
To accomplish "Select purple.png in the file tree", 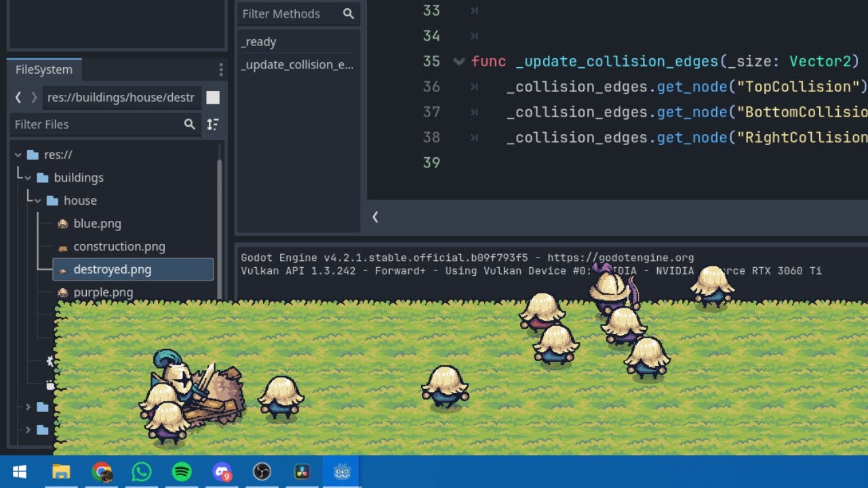I will coord(103,293).
